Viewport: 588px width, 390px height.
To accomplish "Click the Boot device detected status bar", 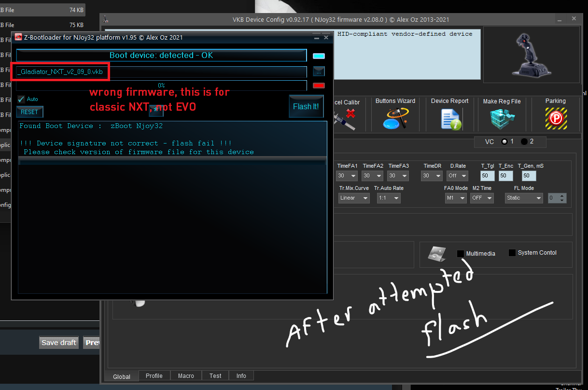I will pos(161,55).
